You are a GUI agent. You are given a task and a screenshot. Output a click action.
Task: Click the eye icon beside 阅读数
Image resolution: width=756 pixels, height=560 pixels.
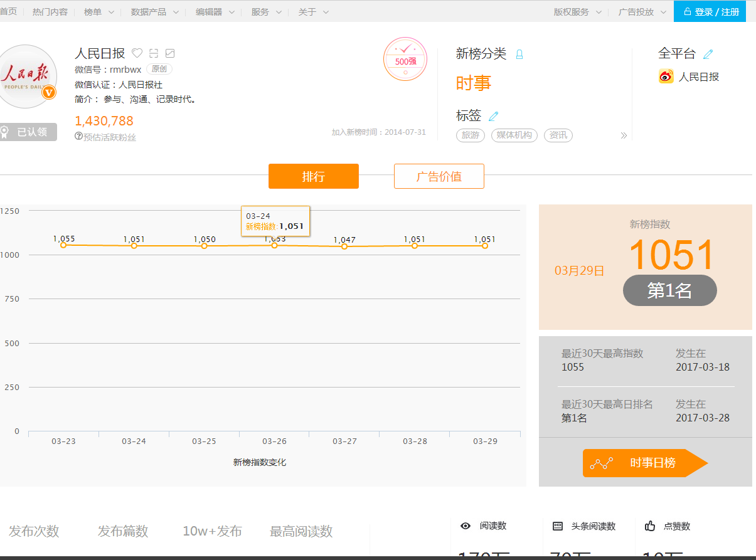point(466,526)
